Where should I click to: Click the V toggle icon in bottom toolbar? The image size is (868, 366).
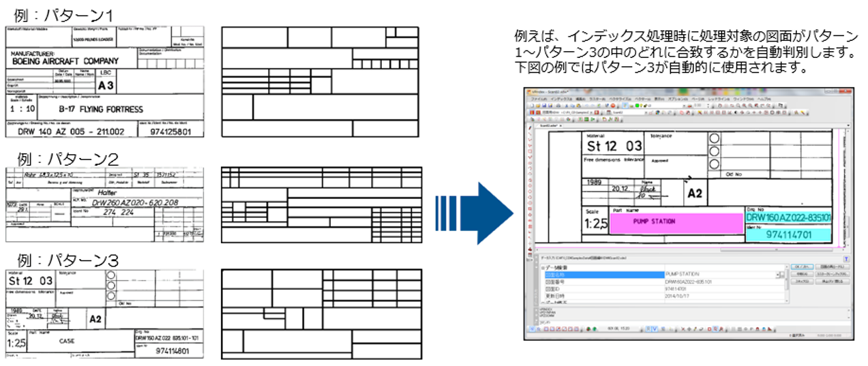pyautogui.click(x=654, y=330)
